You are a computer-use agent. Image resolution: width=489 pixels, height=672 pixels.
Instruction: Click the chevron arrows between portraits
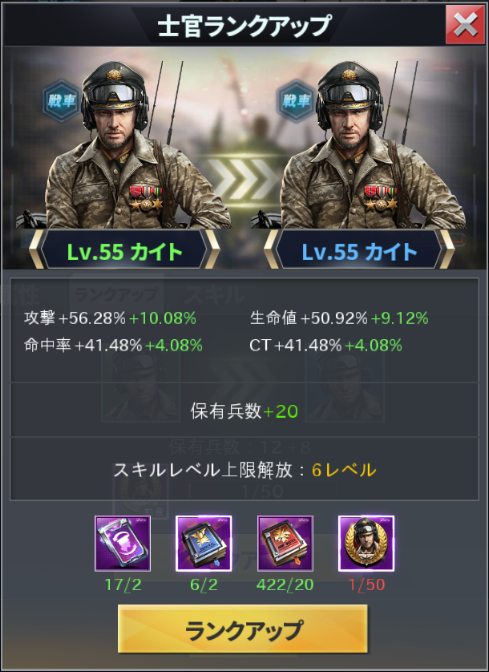[x=244, y=179]
